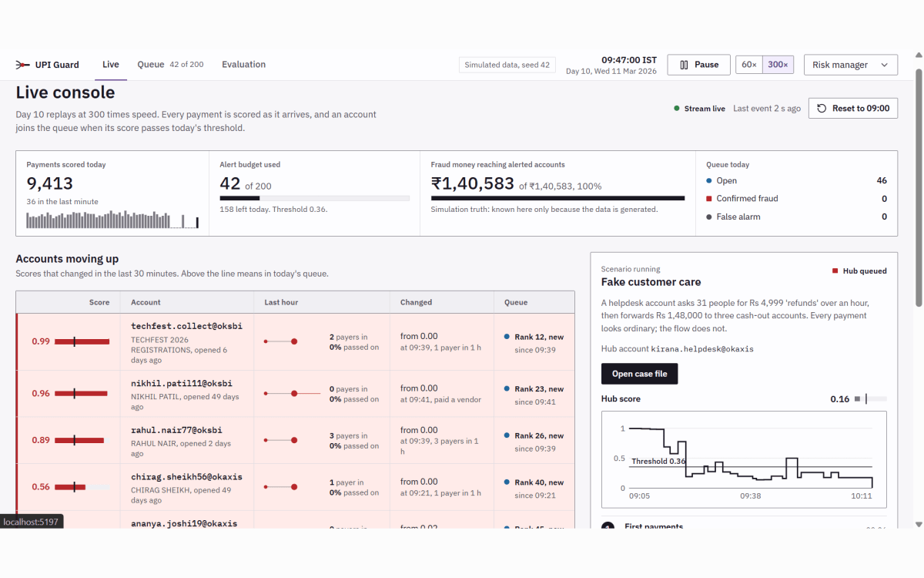Click the blue dot beside Rank 26, new

(x=507, y=435)
